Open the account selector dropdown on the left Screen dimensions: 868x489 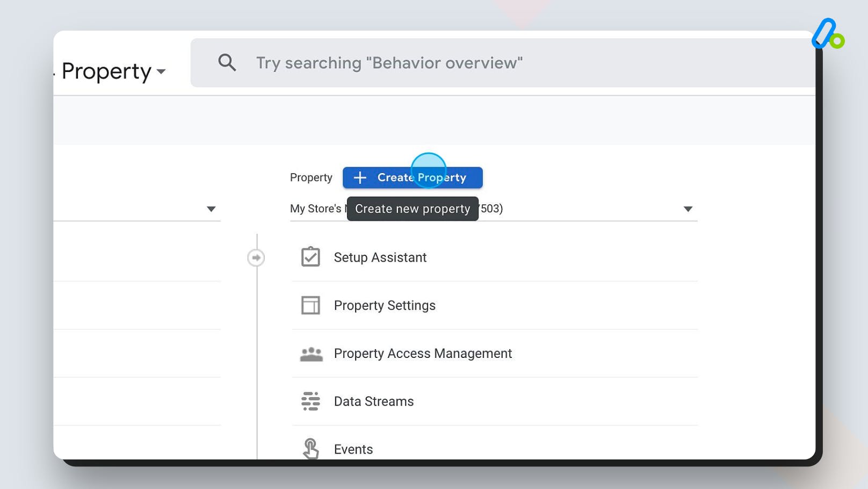coord(211,209)
